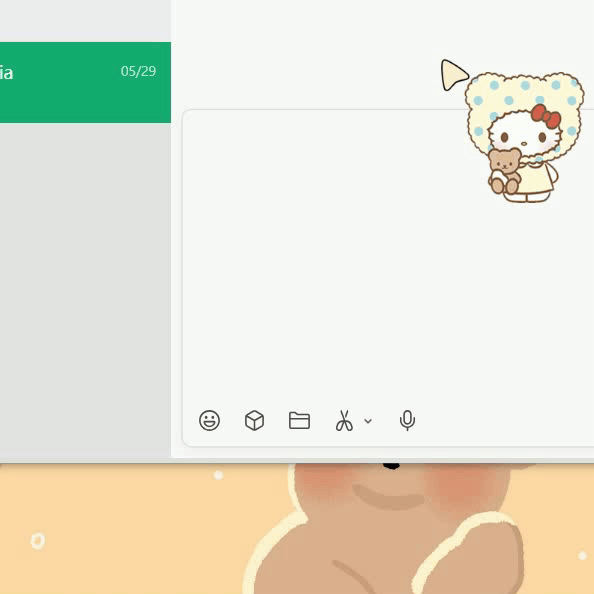Screen dimensions: 594x594
Task: Expand screenshot options dropdown arrow
Action: (x=368, y=421)
